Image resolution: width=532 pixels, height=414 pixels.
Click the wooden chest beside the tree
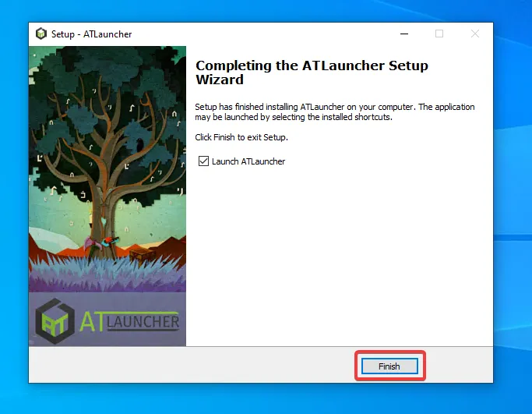140,253
